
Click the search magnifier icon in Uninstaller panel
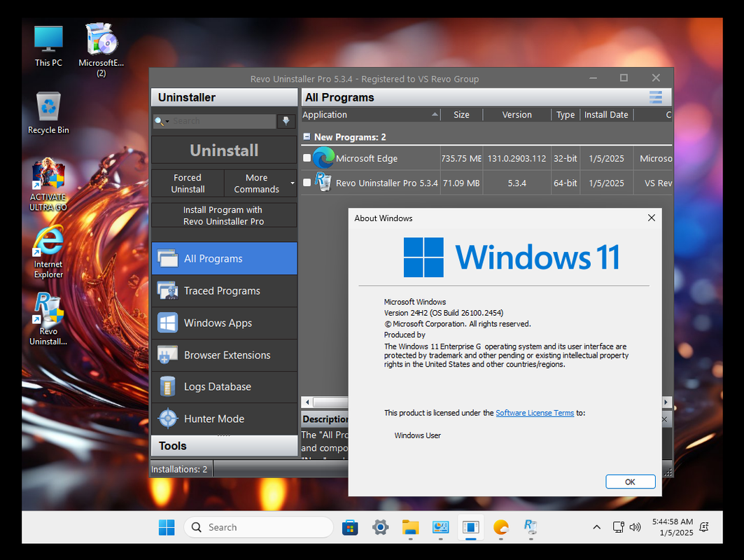pos(159,121)
